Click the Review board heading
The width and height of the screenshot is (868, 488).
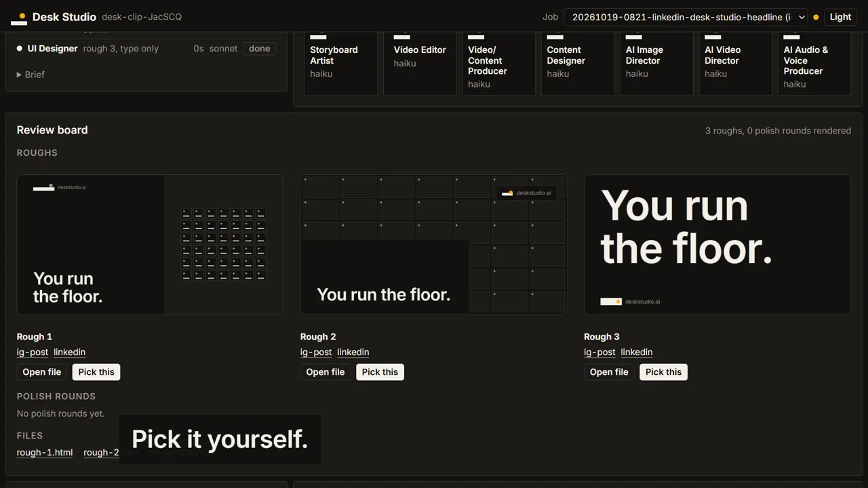[x=52, y=130]
